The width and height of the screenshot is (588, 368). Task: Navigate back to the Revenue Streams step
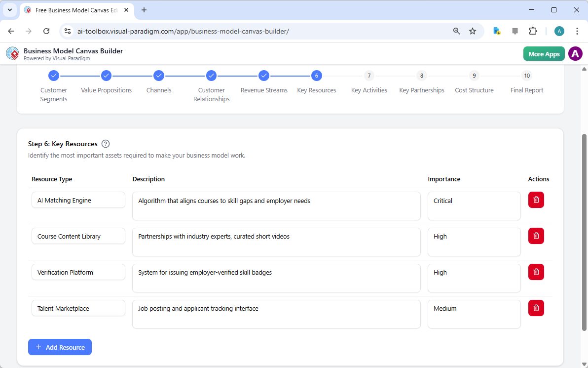pos(264,76)
